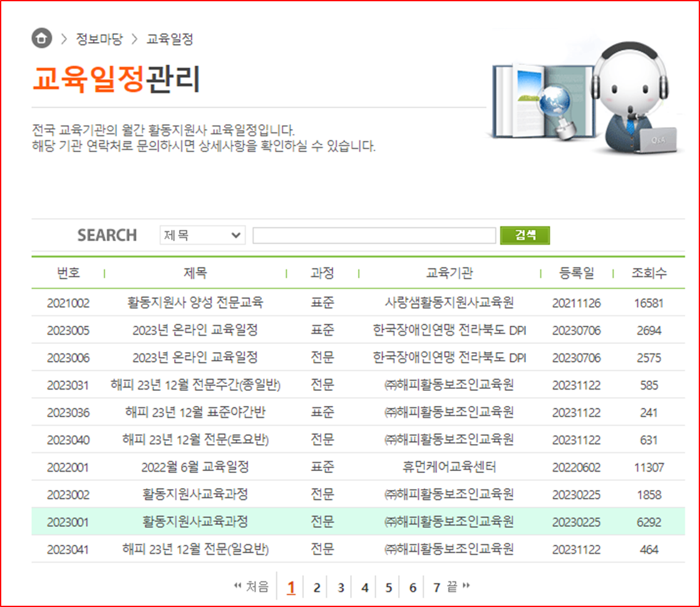
Task: Select number cell 2023041
Action: pyautogui.click(x=68, y=549)
